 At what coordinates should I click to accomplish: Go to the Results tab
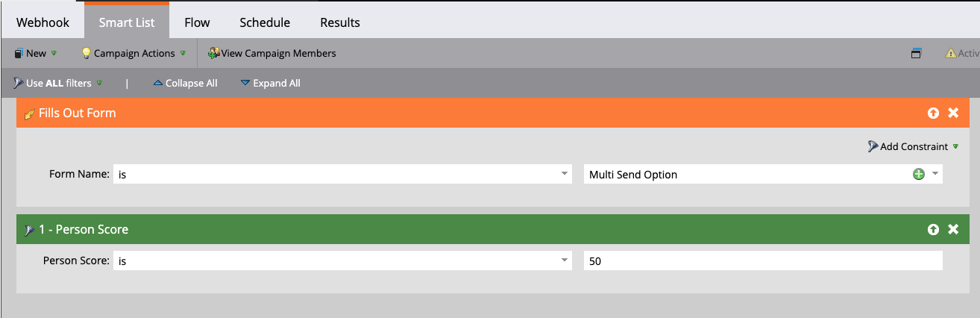point(339,22)
